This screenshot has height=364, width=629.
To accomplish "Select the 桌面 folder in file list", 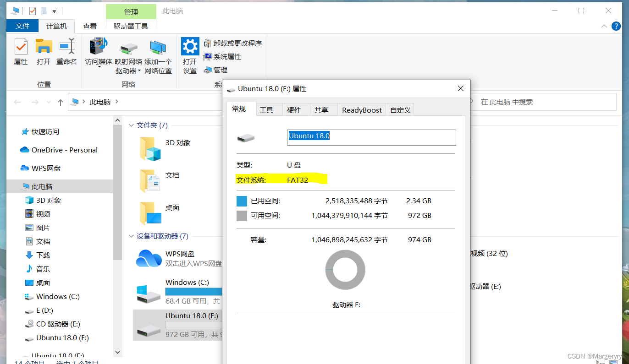I will coord(160,213).
